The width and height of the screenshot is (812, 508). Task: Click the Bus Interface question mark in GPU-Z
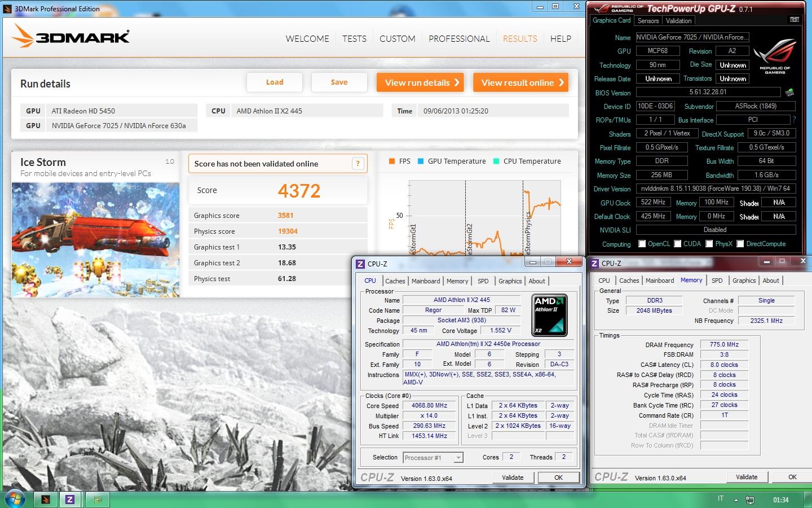click(794, 120)
